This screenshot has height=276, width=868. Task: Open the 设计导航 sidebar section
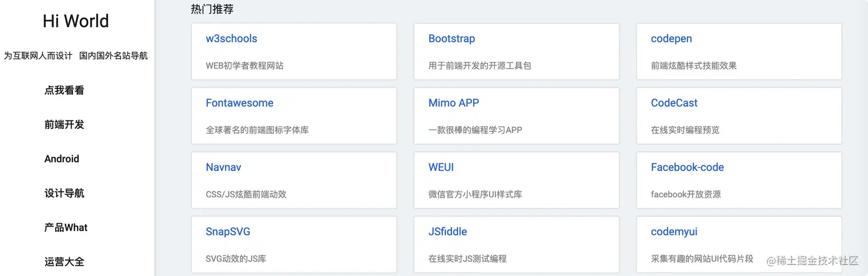pyautogui.click(x=64, y=193)
